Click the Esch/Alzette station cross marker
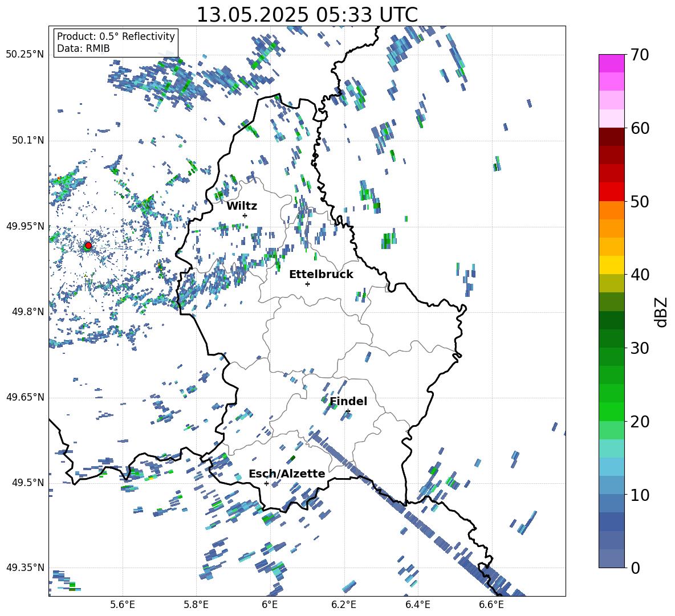 (266, 483)
